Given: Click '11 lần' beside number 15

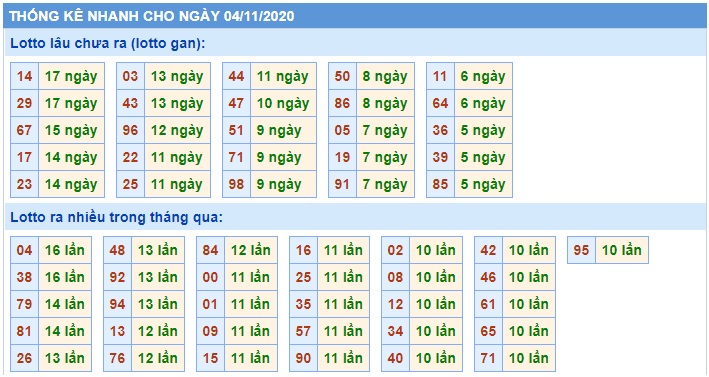Looking at the screenshot, I should coord(251,358).
